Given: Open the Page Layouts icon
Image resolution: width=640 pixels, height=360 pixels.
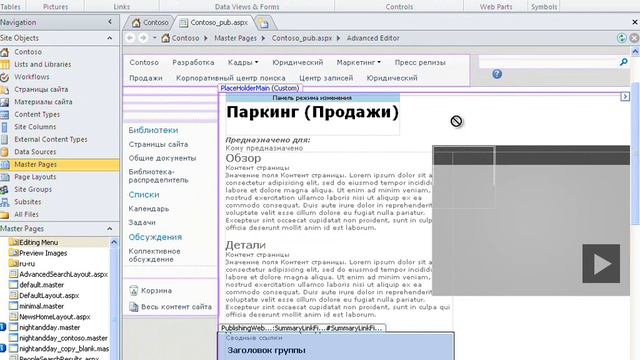Looking at the screenshot, I should [4, 177].
